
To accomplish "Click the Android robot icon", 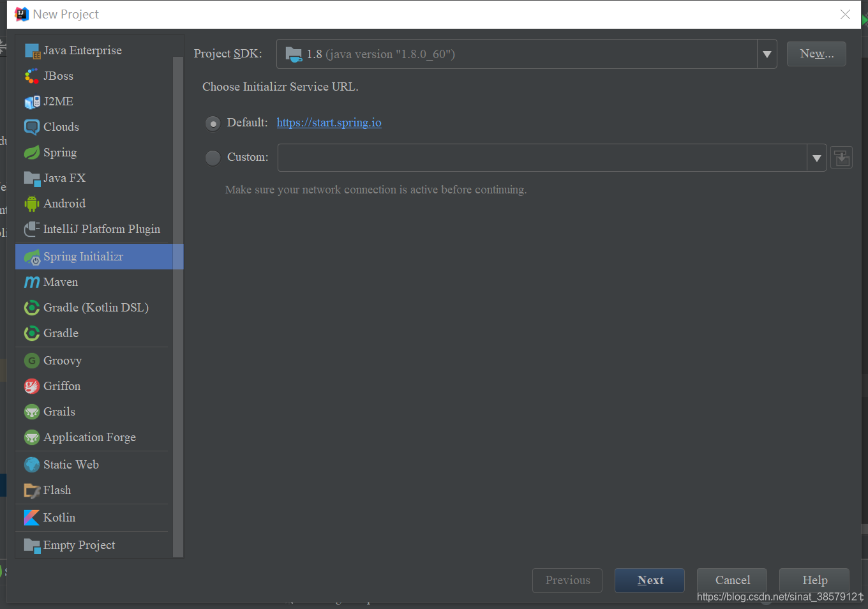I will [x=32, y=204].
